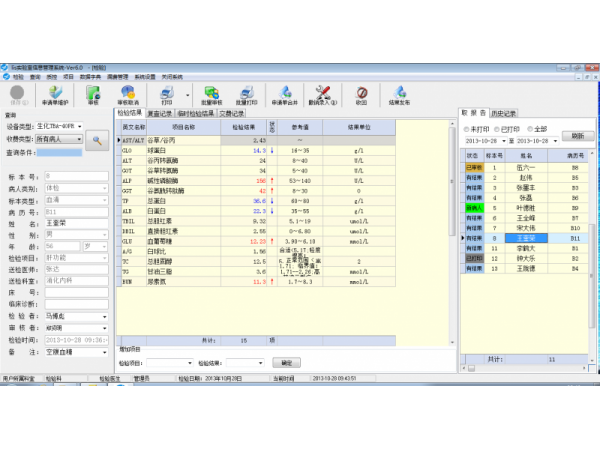Image resolution: width=600 pixels, height=450 pixels.
Task: Click the 刷新 refresh button
Action: coord(577,136)
